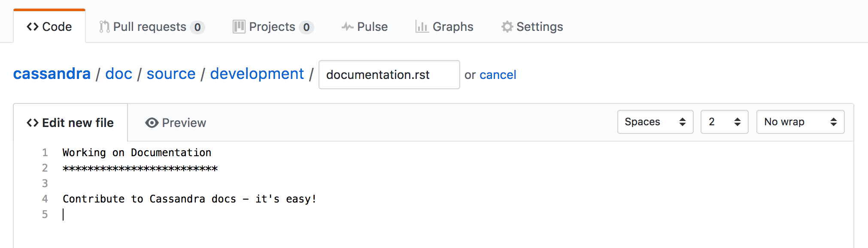Open the source folder breadcrumb

point(171,74)
